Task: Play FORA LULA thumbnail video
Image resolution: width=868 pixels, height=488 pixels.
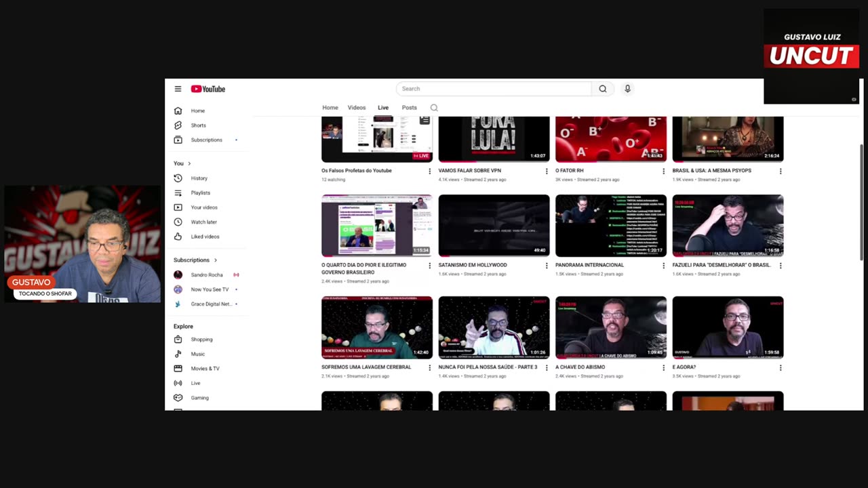Action: tap(494, 139)
